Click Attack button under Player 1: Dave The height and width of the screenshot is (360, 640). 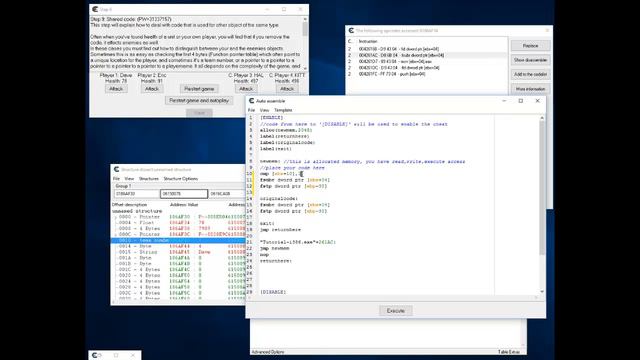click(116, 89)
